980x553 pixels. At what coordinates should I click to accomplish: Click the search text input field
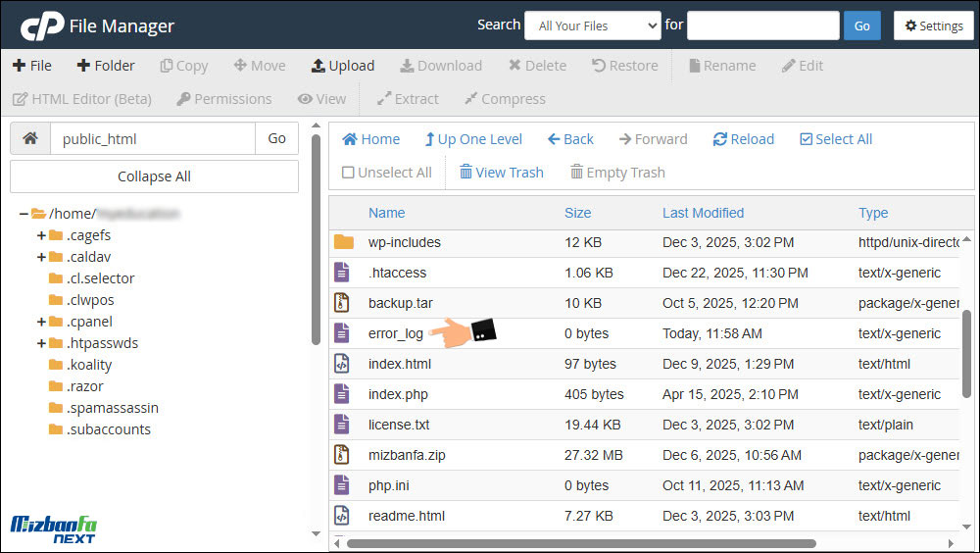(762, 25)
